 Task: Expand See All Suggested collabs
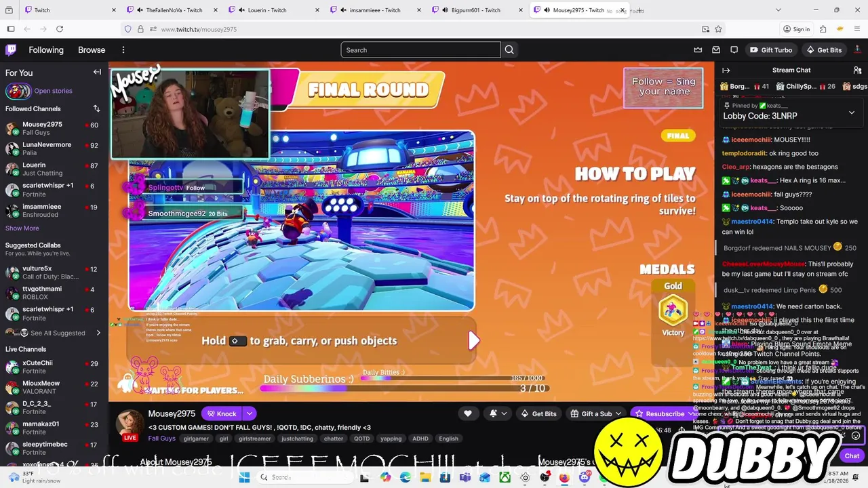(x=54, y=333)
